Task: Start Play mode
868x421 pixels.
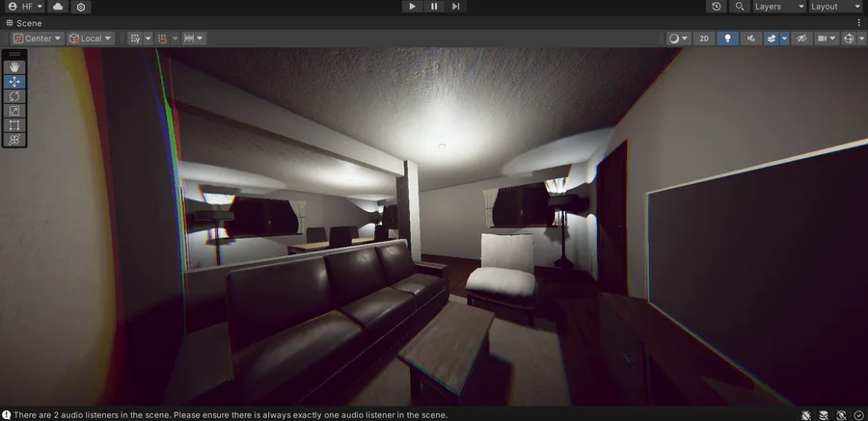Action: (x=412, y=7)
